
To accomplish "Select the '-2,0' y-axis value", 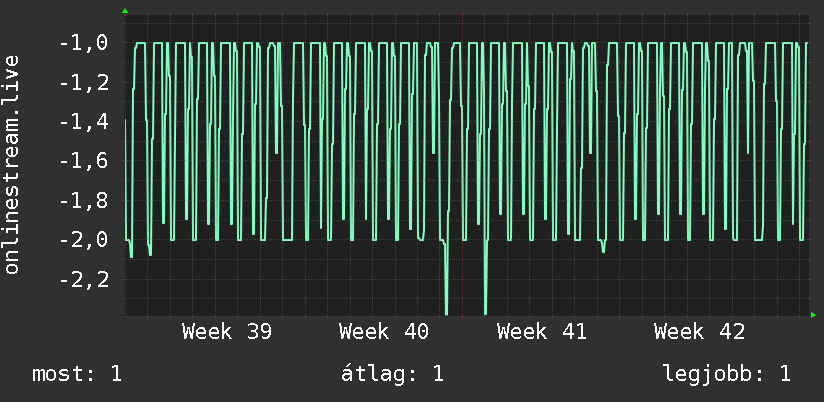I will [x=84, y=240].
